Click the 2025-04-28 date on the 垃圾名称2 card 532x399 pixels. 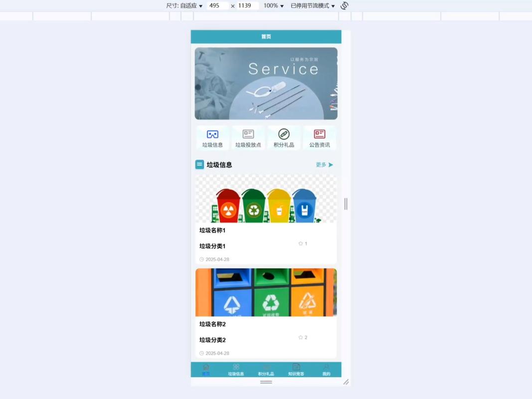217,353
